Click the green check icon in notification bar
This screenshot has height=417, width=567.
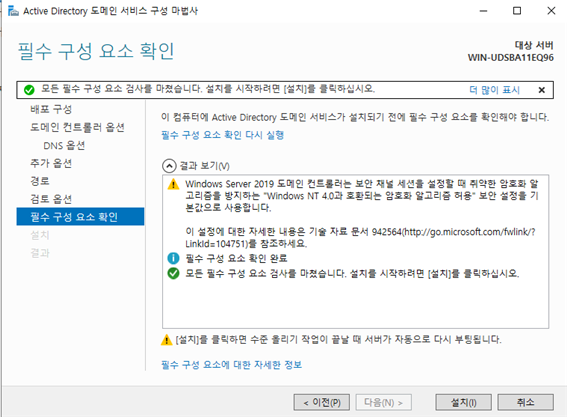(x=29, y=90)
